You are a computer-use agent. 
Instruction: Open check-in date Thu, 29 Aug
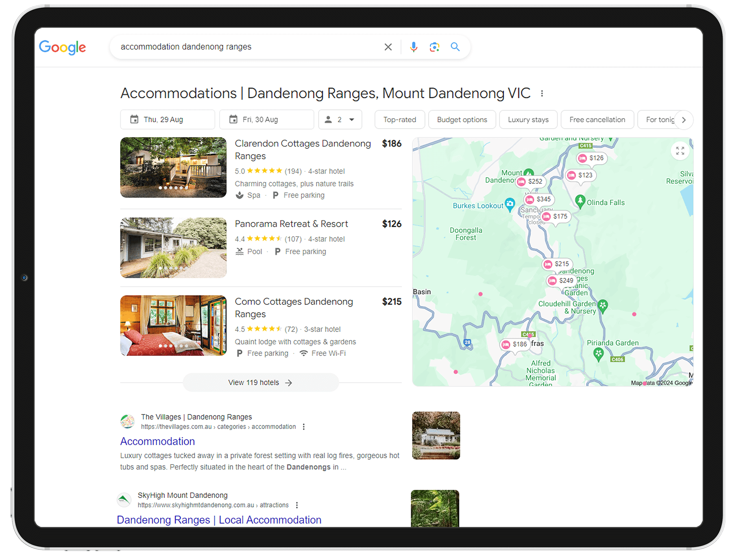(x=168, y=120)
